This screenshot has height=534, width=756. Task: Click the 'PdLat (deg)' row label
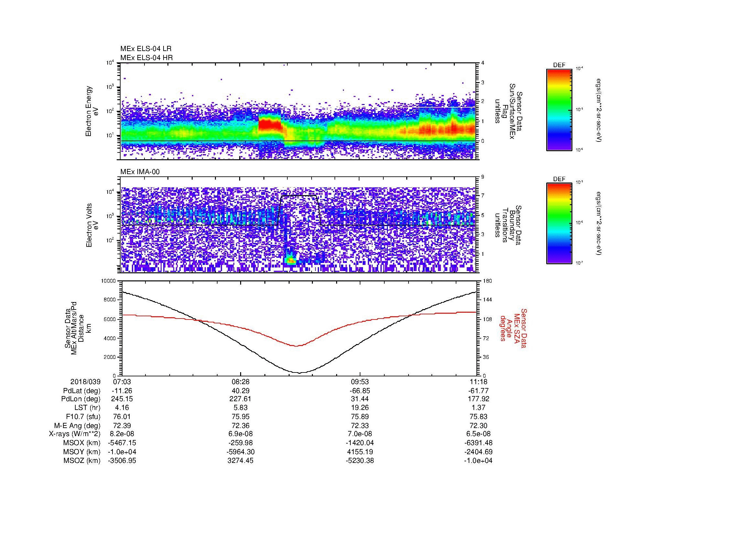click(x=82, y=391)
